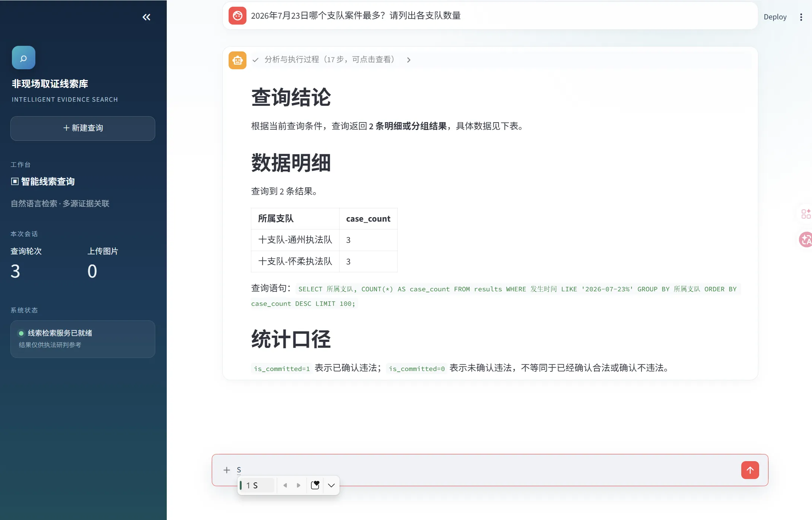
Task: Click the green service status dot
Action: [21, 333]
